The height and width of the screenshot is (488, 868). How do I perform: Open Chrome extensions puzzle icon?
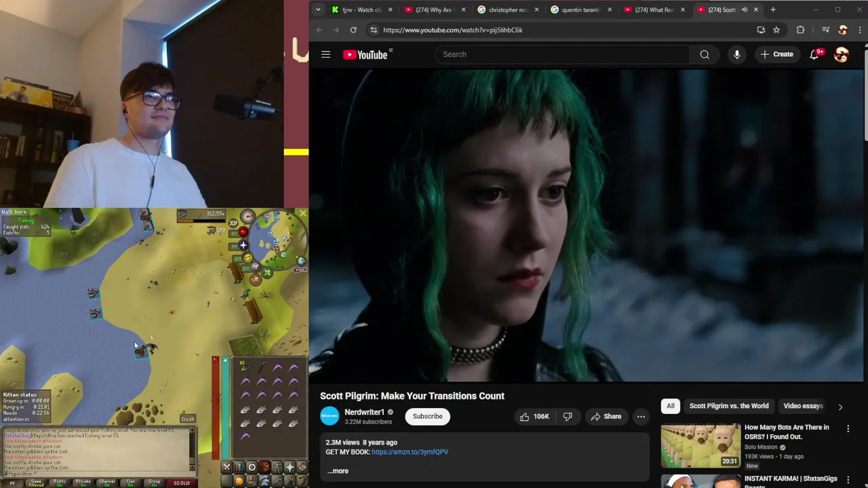click(x=800, y=30)
